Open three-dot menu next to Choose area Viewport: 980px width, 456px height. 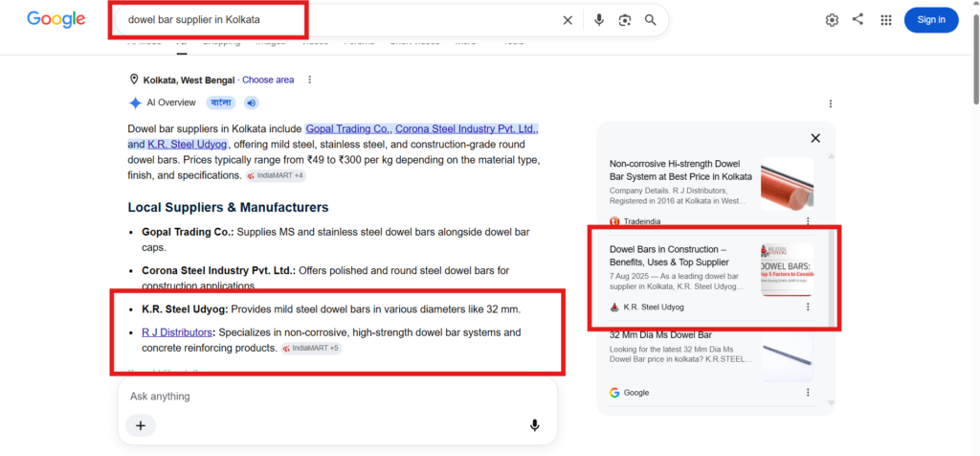[x=309, y=80]
